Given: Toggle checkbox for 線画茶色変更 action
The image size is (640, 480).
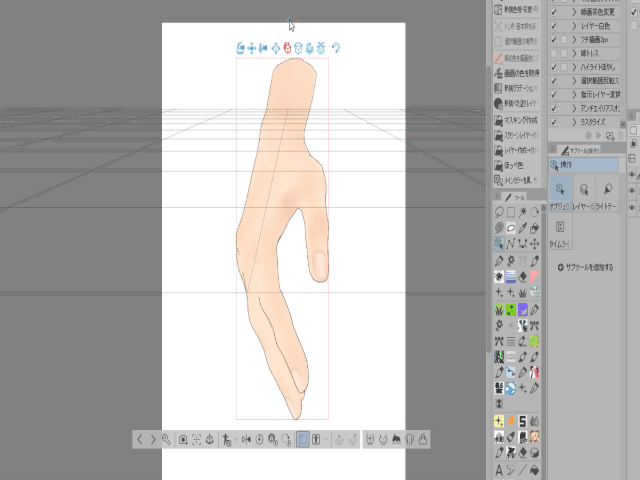Looking at the screenshot, I should point(554,12).
